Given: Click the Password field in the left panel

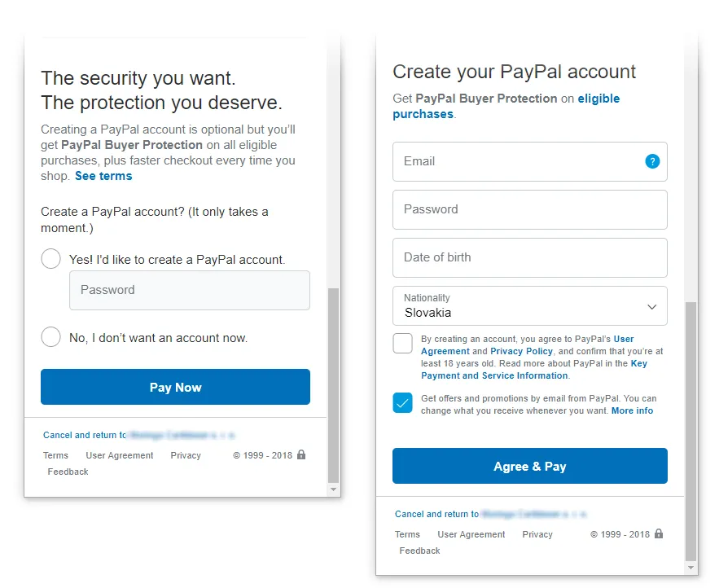Looking at the screenshot, I should [x=189, y=290].
